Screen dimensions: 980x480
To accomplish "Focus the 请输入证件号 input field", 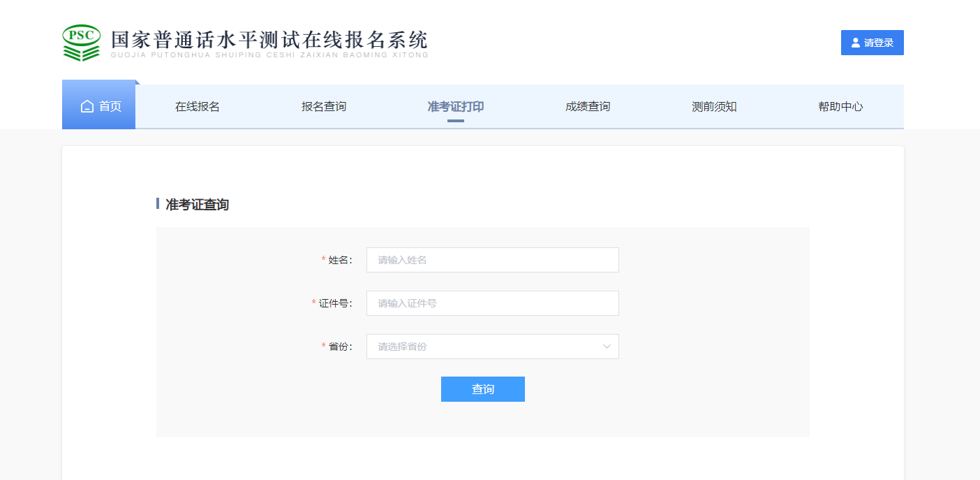I will [492, 303].
